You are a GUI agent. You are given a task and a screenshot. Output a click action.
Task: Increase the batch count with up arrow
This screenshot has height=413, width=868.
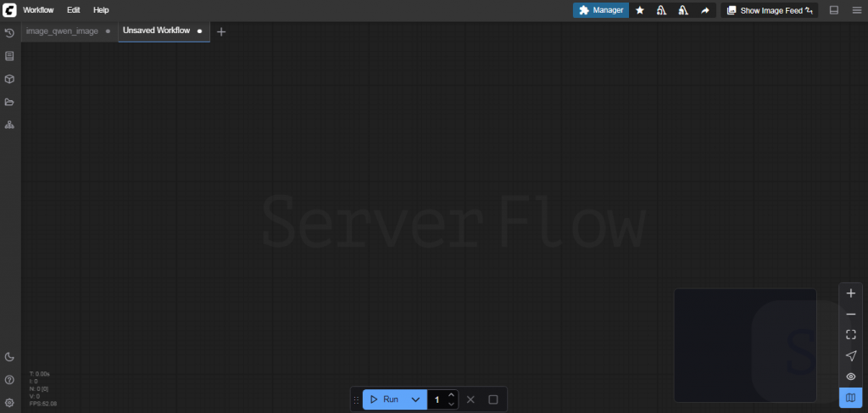451,394
